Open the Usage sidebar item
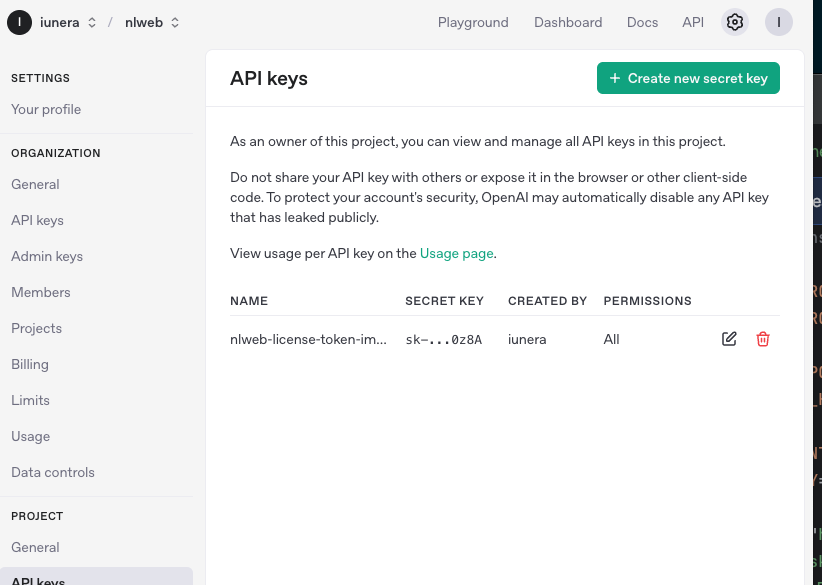The image size is (822, 585). 30,437
